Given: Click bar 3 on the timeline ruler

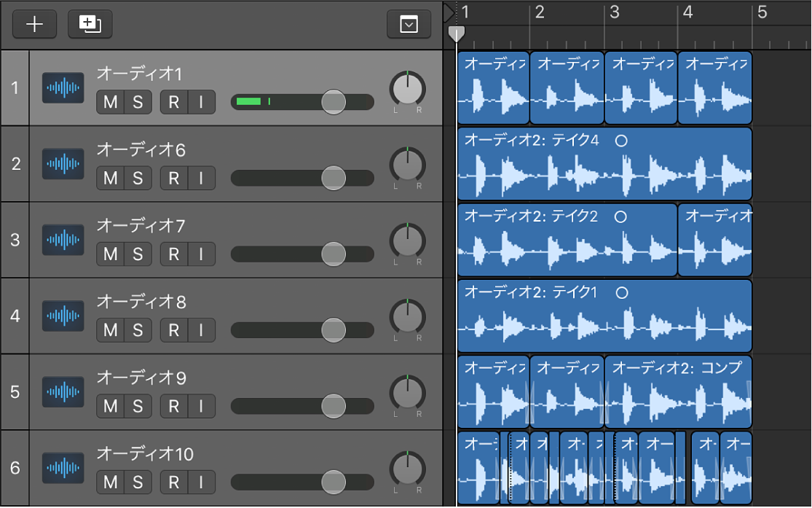Looking at the screenshot, I should coord(614,12).
